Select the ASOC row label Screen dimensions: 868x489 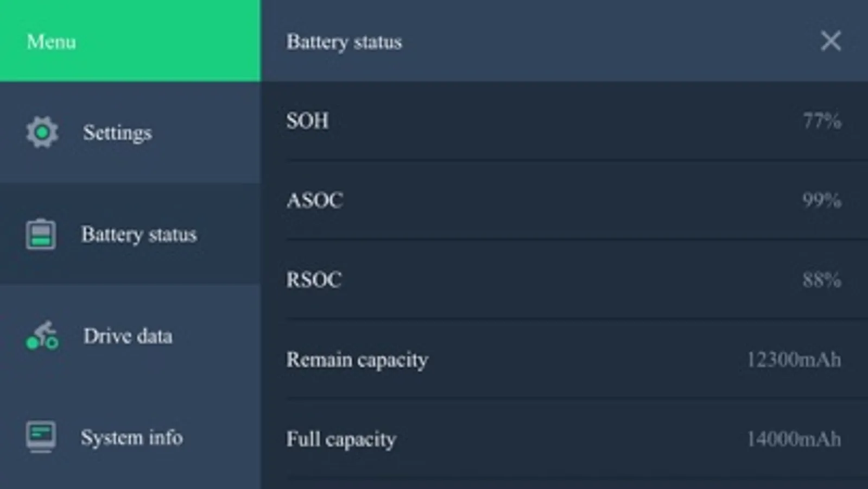tap(314, 200)
